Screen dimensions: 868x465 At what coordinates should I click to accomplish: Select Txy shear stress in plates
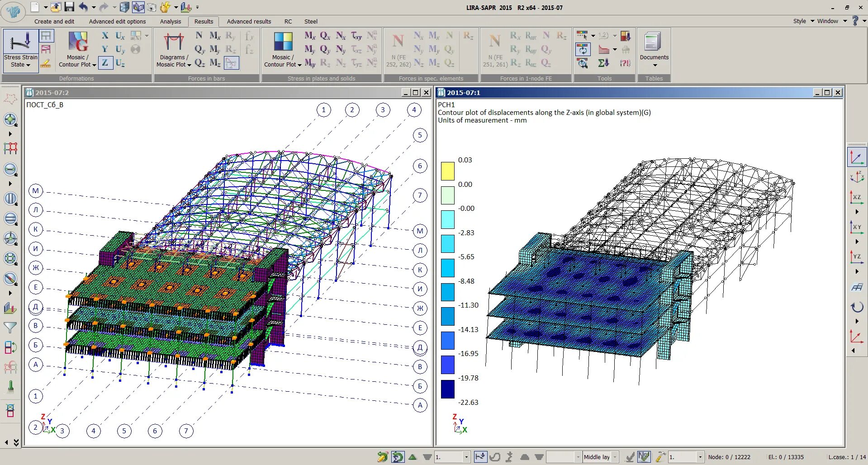356,36
